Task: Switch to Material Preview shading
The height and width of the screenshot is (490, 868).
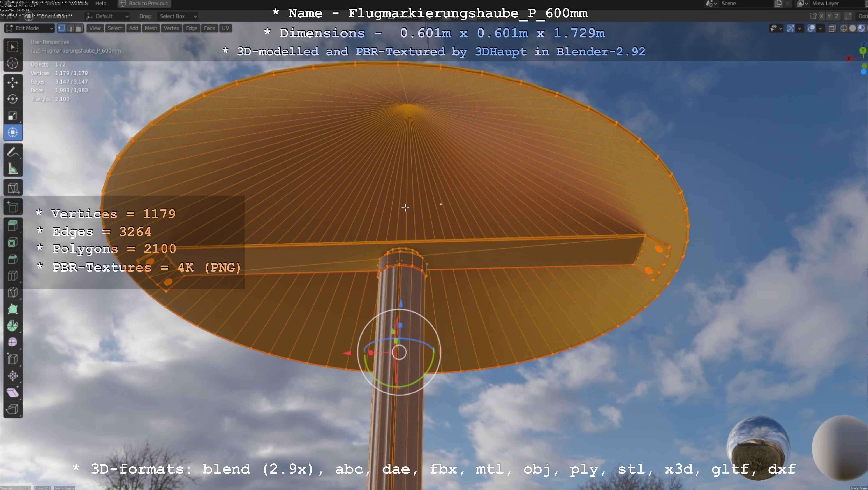Action: tap(861, 28)
